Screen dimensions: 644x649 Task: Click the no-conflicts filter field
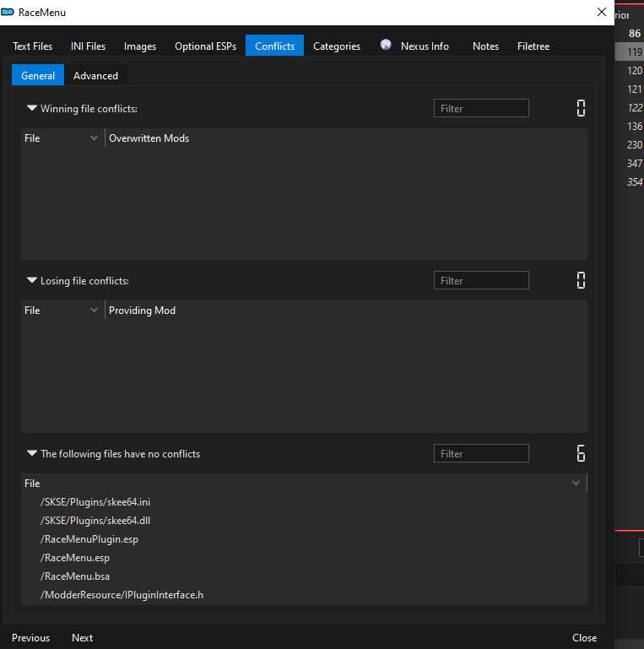pos(481,454)
